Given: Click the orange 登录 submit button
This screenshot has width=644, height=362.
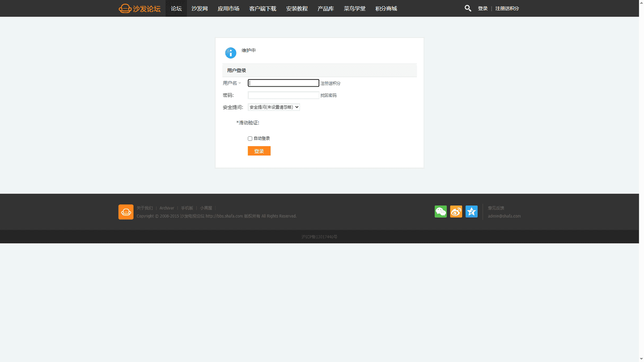Looking at the screenshot, I should coord(259,151).
